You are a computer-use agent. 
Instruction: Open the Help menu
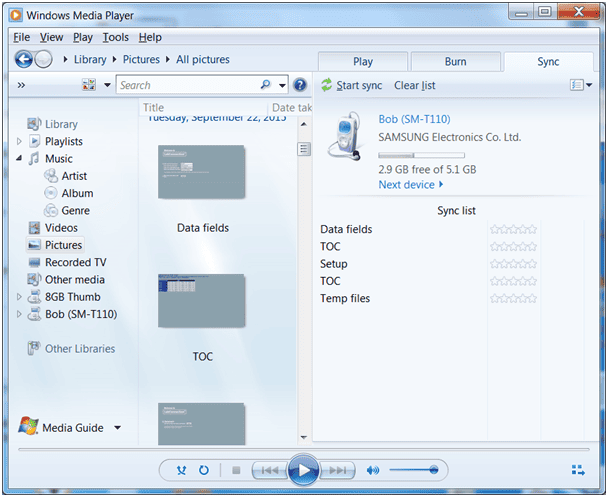point(150,37)
